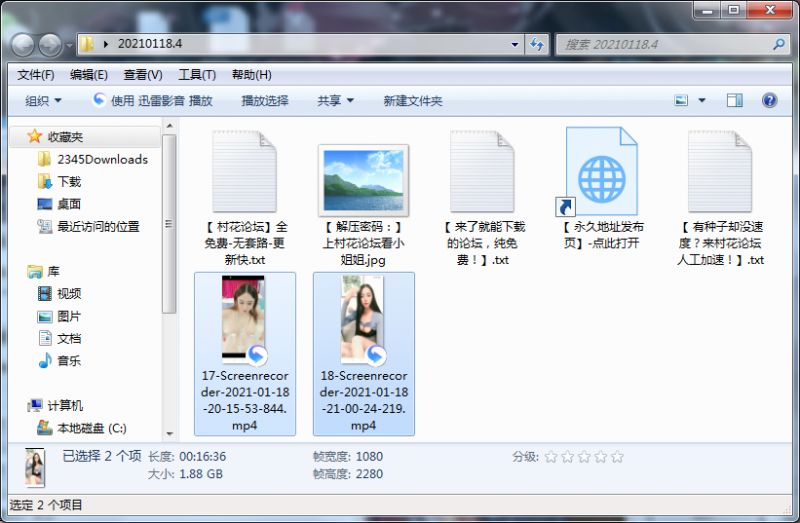The height and width of the screenshot is (523, 800).
Task: Open the view options dropdown arrow
Action: tap(702, 101)
